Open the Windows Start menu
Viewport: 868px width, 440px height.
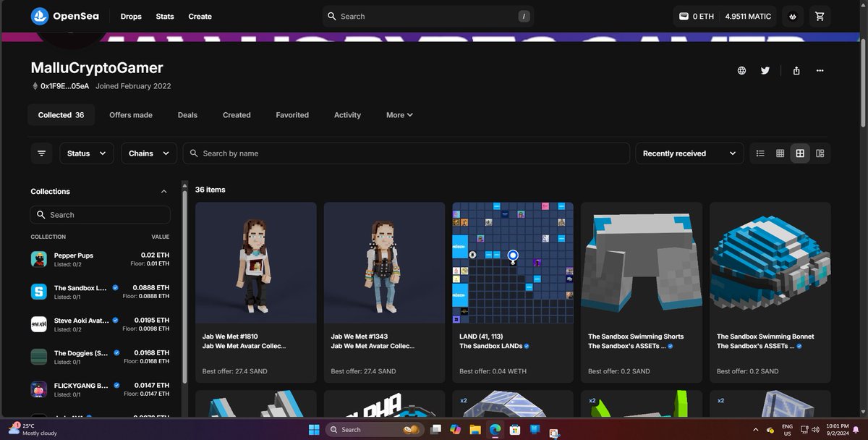pyautogui.click(x=314, y=429)
